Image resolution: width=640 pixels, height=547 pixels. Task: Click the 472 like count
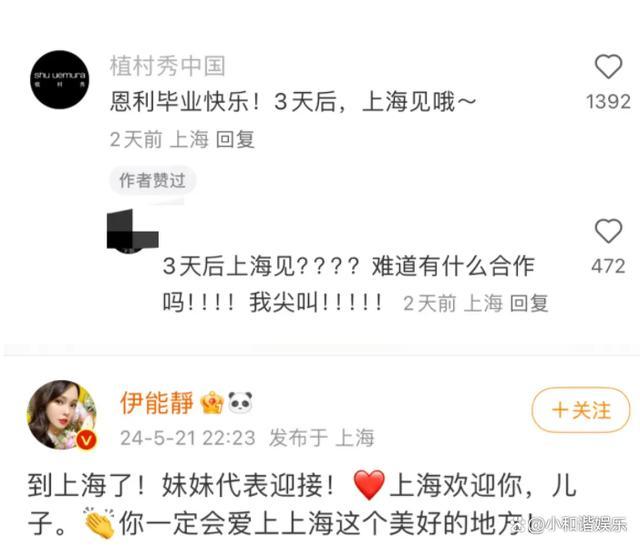pos(608,266)
